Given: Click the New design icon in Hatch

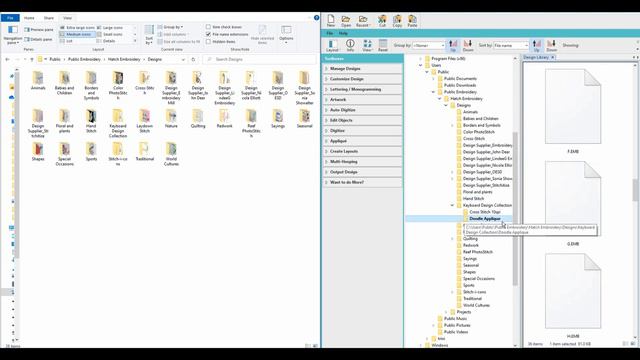Looking at the screenshot, I should (331, 19).
